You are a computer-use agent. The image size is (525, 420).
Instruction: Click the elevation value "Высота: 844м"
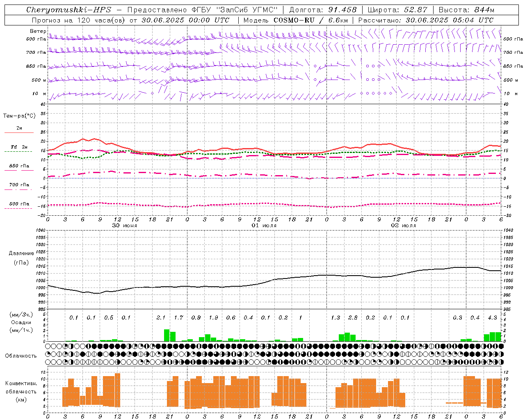coord(466,10)
